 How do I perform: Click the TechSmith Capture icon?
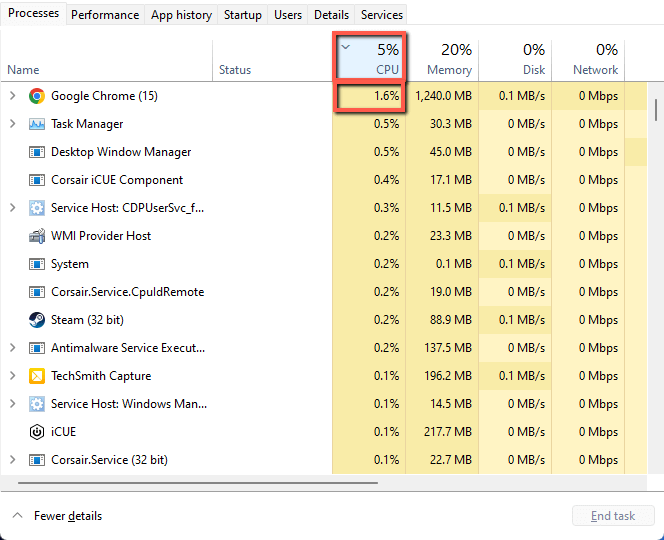(37, 376)
